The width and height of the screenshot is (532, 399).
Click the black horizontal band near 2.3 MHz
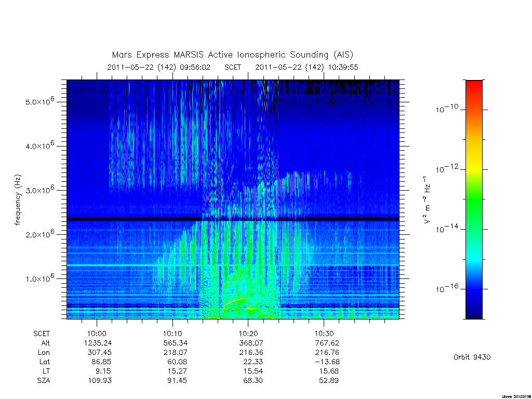click(x=233, y=220)
